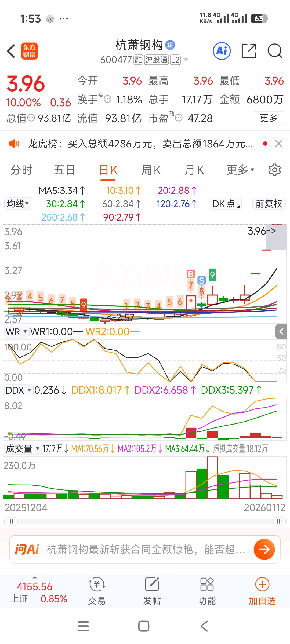Tap the 10.00% change percentage
This screenshot has width=290, height=644.
pyautogui.click(x=23, y=103)
